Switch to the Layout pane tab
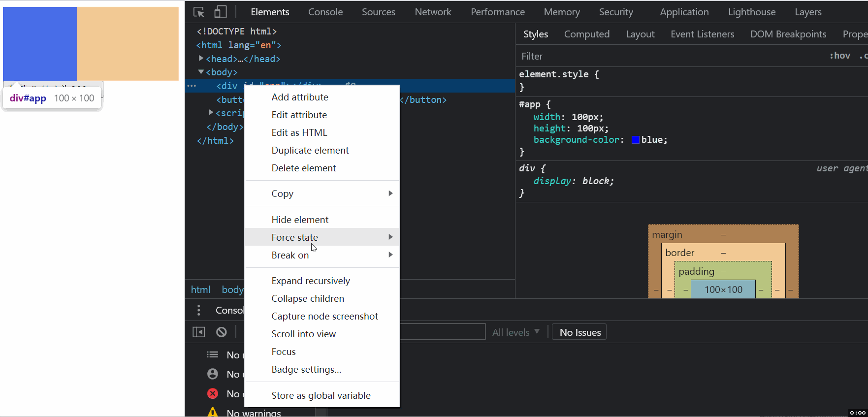The width and height of the screenshot is (868, 417). coord(640,34)
